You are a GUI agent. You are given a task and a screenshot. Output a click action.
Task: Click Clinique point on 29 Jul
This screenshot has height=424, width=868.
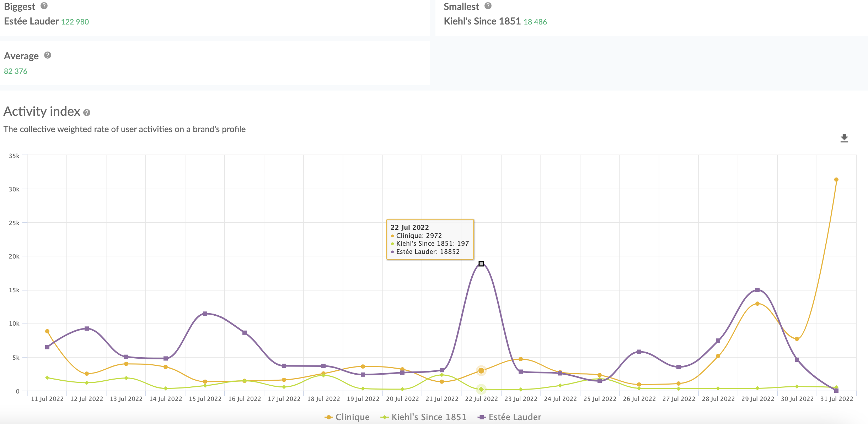pyautogui.click(x=757, y=304)
